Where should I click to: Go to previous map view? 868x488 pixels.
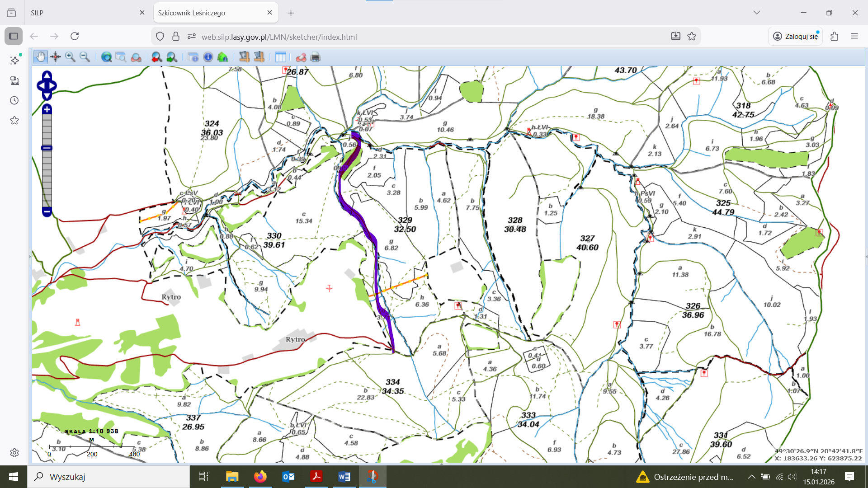click(156, 57)
